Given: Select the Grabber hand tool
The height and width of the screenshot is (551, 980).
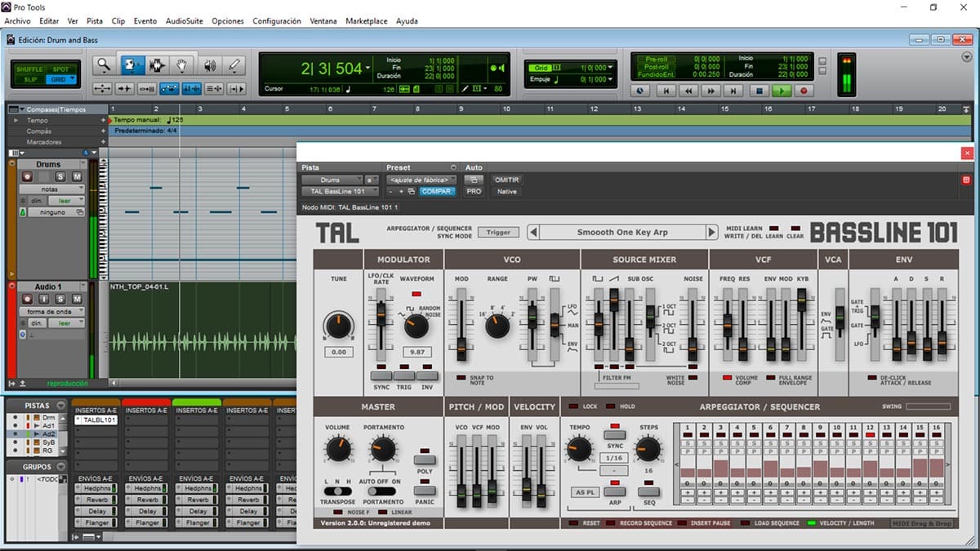Looking at the screenshot, I should (182, 65).
